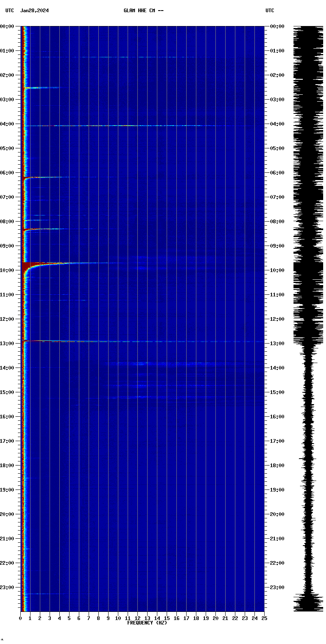The width and height of the screenshot is (326, 644).
Task: Click the 0 Hz tick label on frequency axis
Action: pos(20,618)
